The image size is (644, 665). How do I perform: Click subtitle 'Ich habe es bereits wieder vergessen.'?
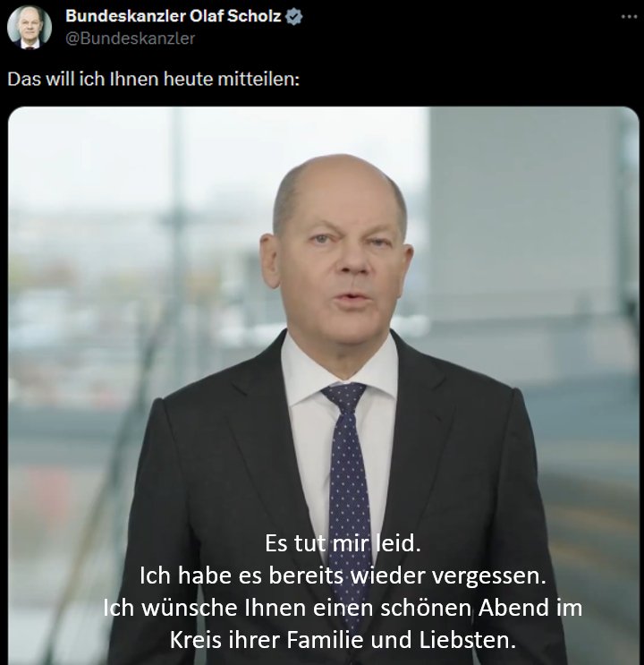343,575
